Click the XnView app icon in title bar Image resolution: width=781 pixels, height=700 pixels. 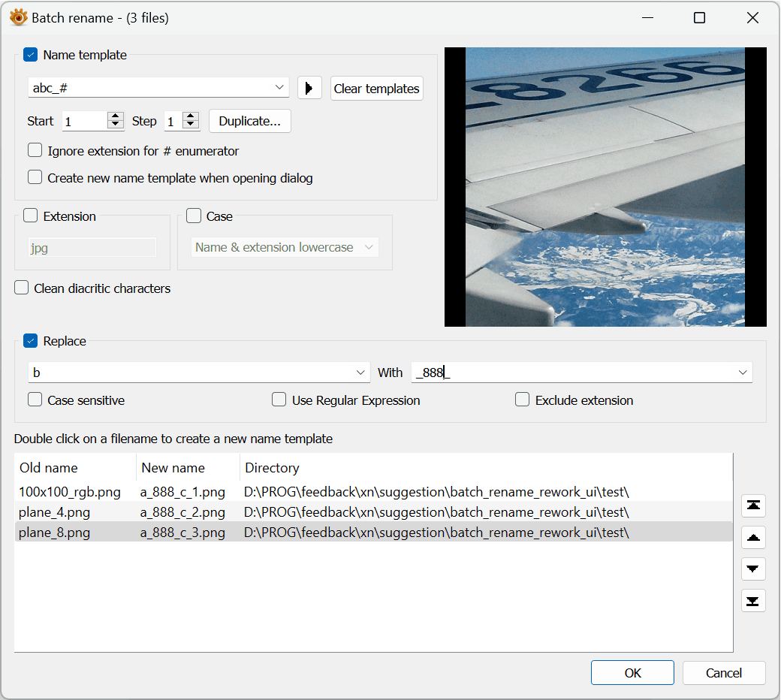[x=18, y=18]
